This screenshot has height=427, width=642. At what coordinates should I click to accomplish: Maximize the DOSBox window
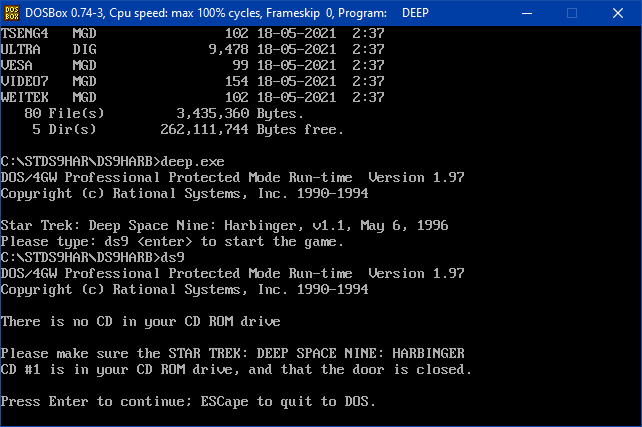pyautogui.click(x=572, y=13)
